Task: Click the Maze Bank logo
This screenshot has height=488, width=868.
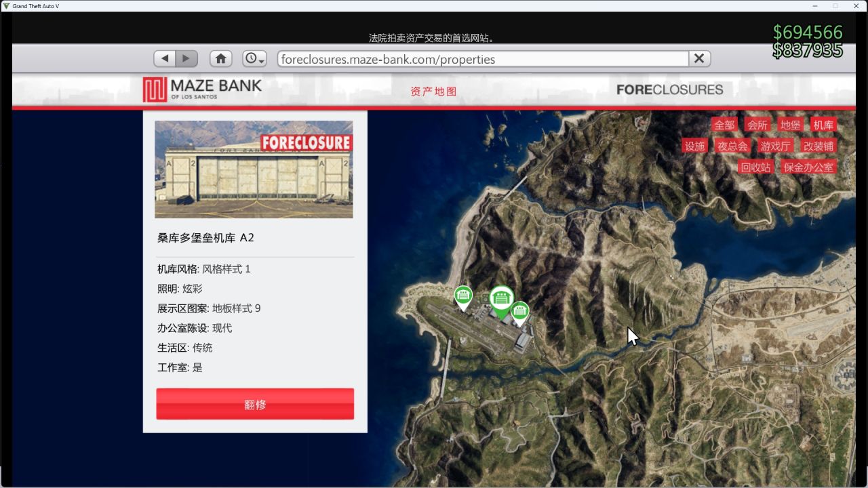Action: pyautogui.click(x=202, y=89)
